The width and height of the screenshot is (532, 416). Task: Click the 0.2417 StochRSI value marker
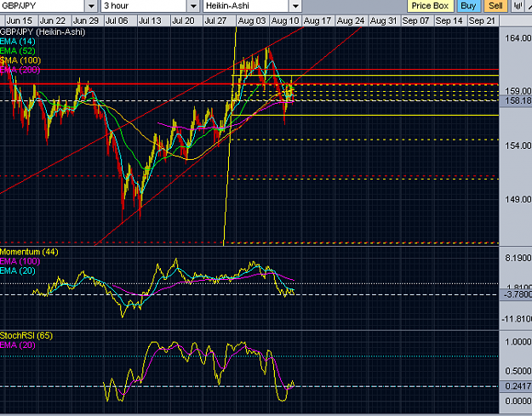click(516, 386)
